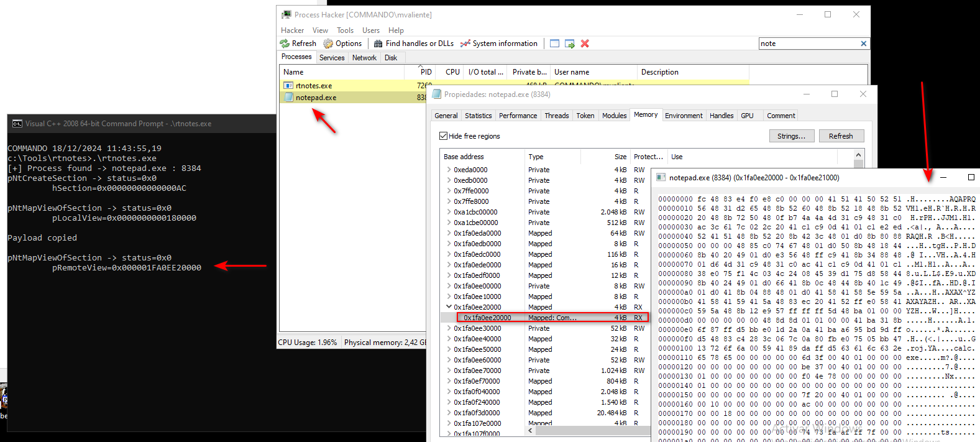Click the search filter field containing 'note'
Viewport: 980px width, 442px height.
(x=808, y=44)
